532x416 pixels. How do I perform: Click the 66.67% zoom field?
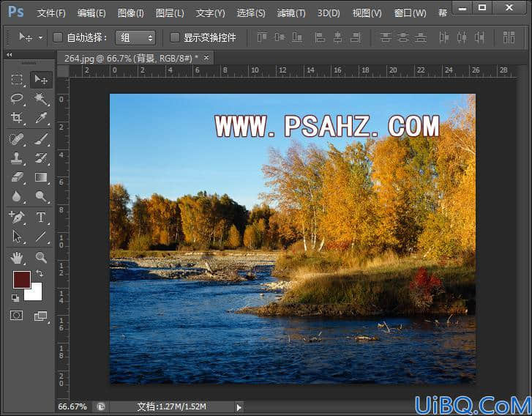tap(72, 406)
